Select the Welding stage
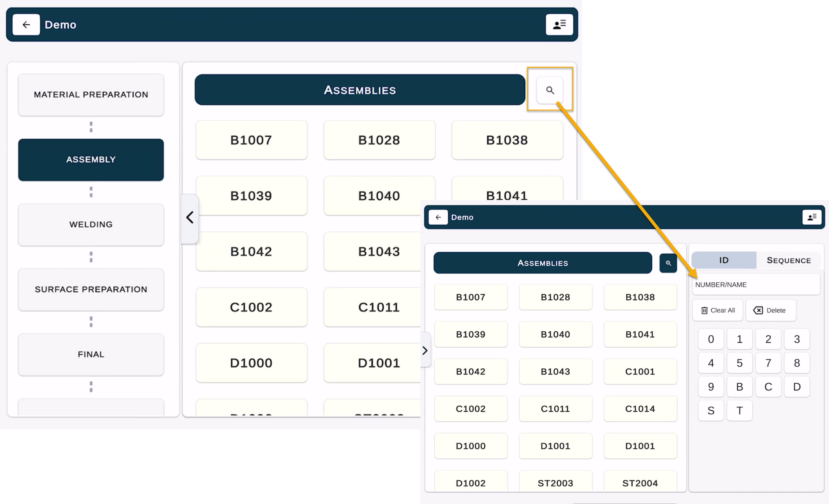 91,225
